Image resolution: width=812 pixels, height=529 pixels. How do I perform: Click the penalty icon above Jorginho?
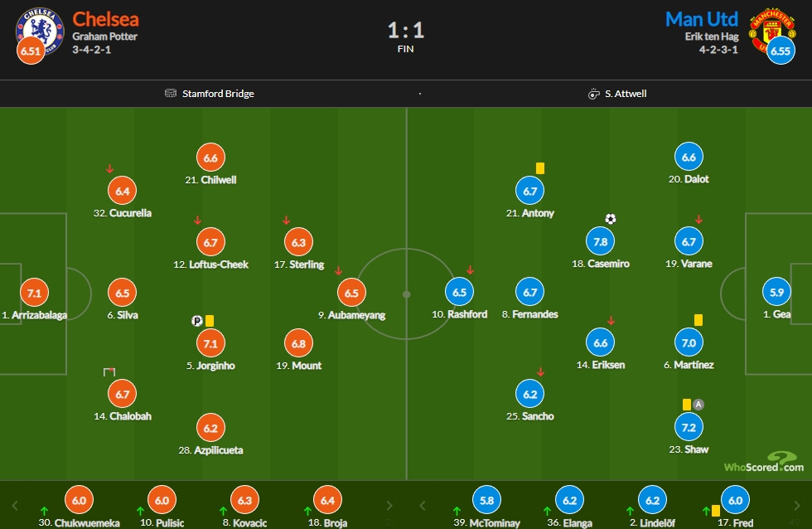click(197, 321)
